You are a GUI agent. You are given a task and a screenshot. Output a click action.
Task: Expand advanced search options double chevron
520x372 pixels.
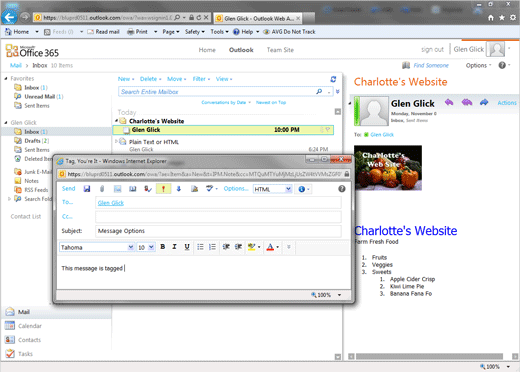(338, 91)
